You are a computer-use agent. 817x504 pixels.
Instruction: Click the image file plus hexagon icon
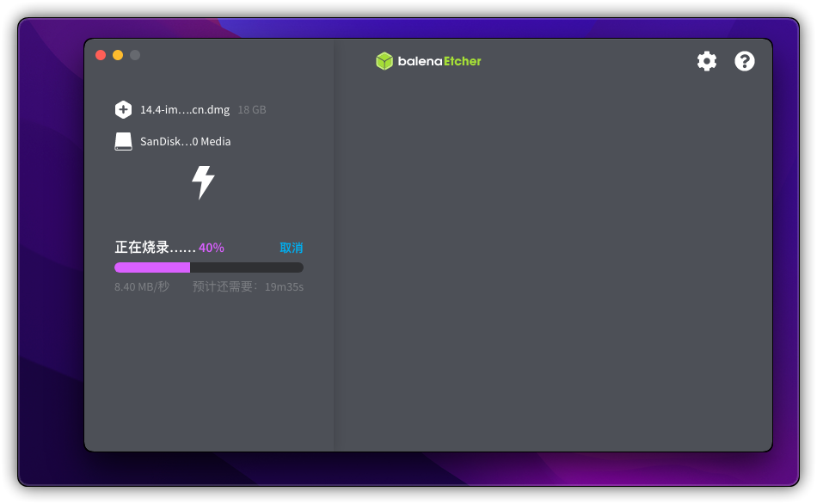123,109
